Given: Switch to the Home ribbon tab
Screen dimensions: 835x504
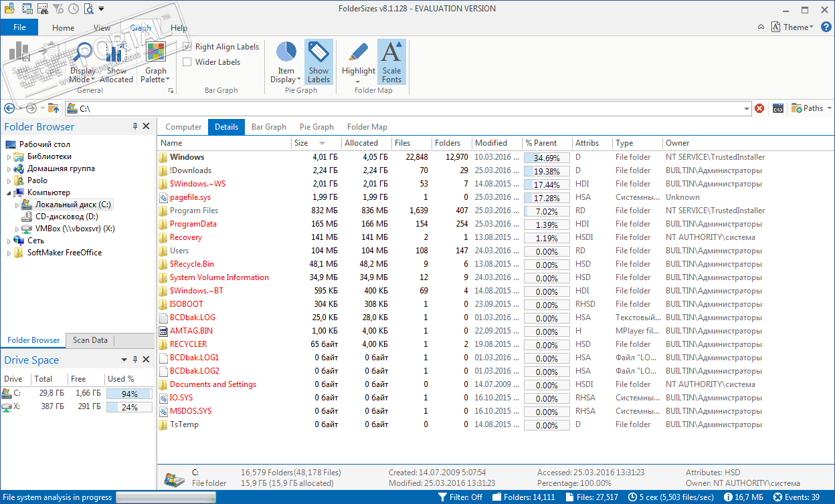Looking at the screenshot, I should tap(63, 28).
